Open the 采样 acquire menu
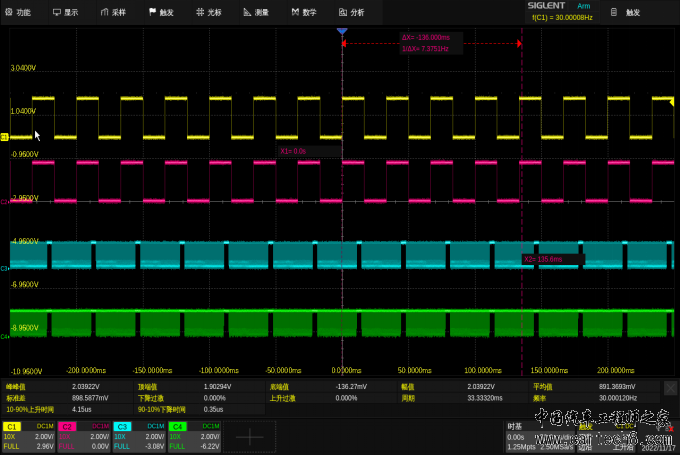Viewport: 681px width, 455px height. pos(113,12)
